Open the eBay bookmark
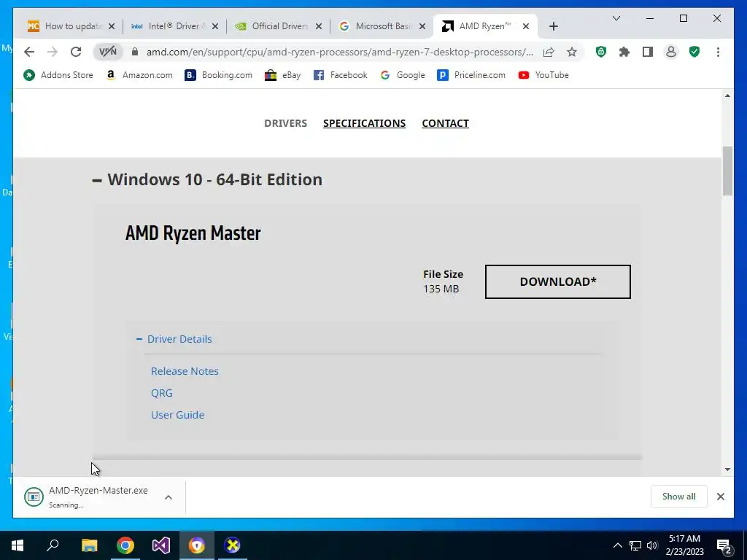Image resolution: width=747 pixels, height=560 pixels. 283,75
